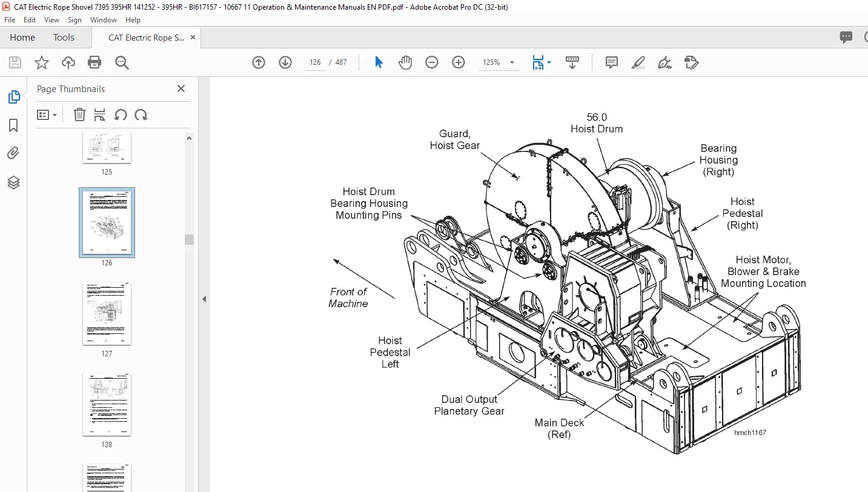Open the Edit menu
Image resolution: width=868 pixels, height=492 pixels.
(30, 20)
